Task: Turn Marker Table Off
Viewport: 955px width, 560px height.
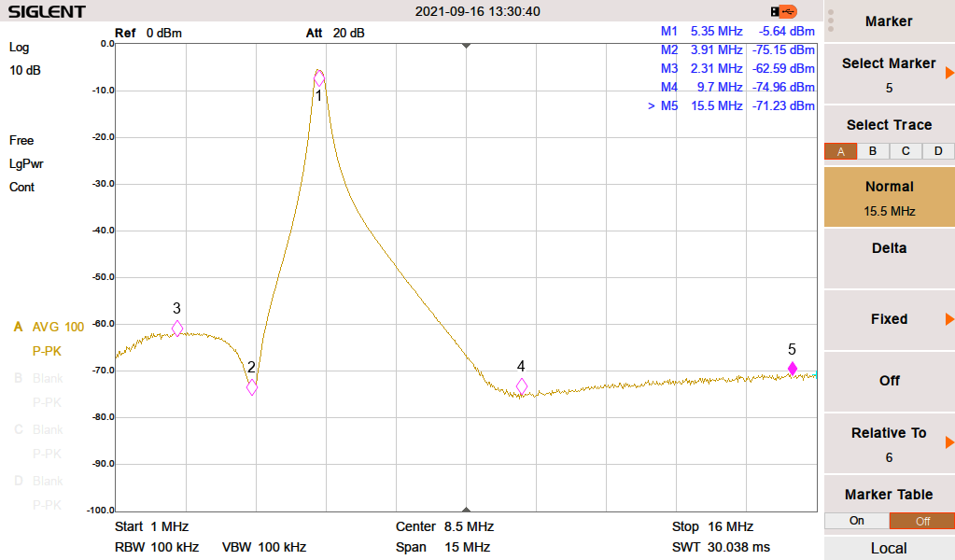Action: tap(922, 521)
